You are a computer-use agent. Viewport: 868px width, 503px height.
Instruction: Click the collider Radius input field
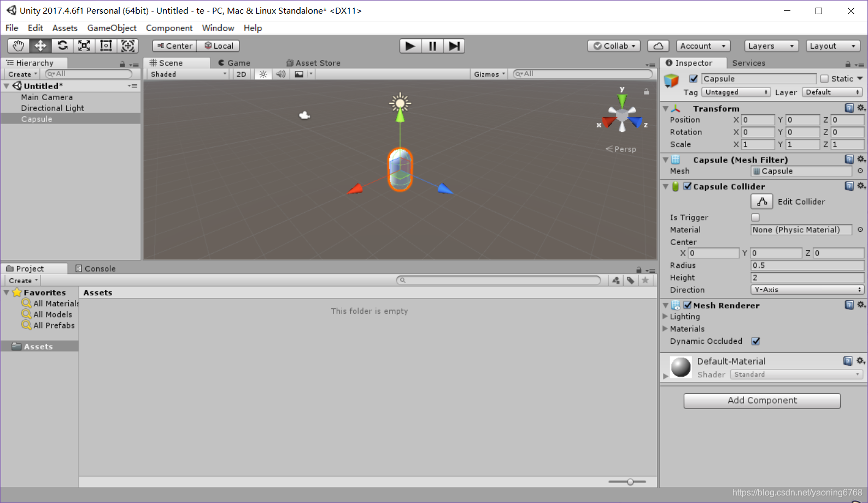click(x=807, y=266)
